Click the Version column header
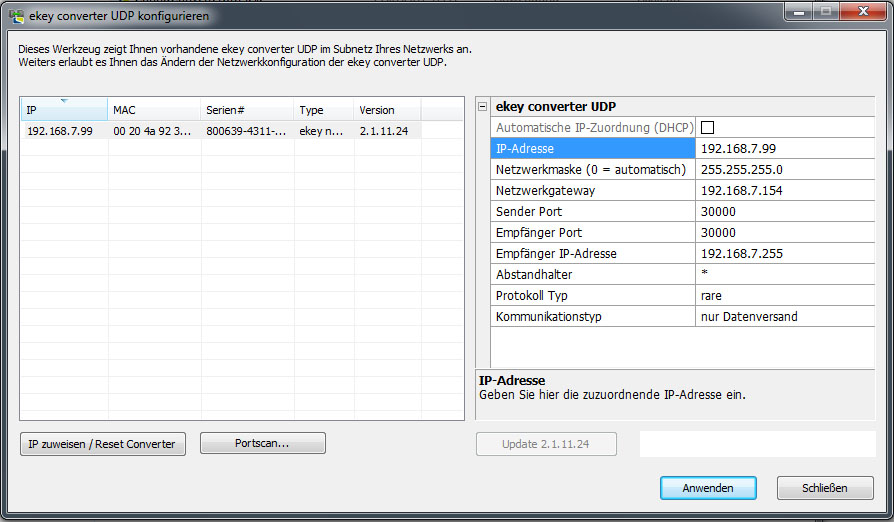 (386, 110)
